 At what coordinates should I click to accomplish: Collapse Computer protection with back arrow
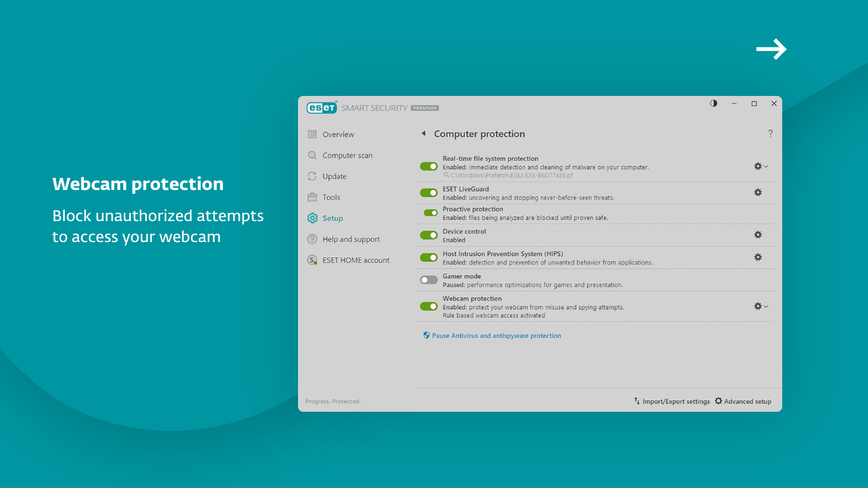423,133
